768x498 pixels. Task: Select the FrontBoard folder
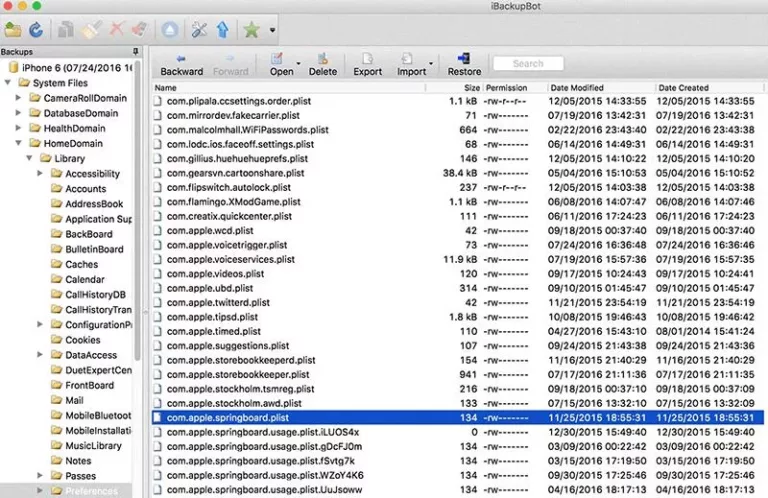tap(83, 385)
